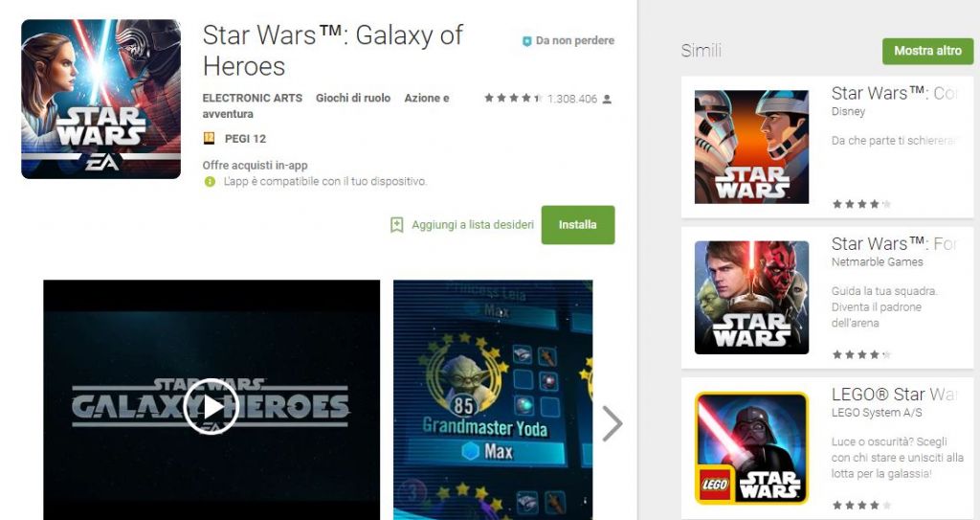
Task: Open the Star Wars Commander app icon by Disney
Action: click(x=751, y=147)
